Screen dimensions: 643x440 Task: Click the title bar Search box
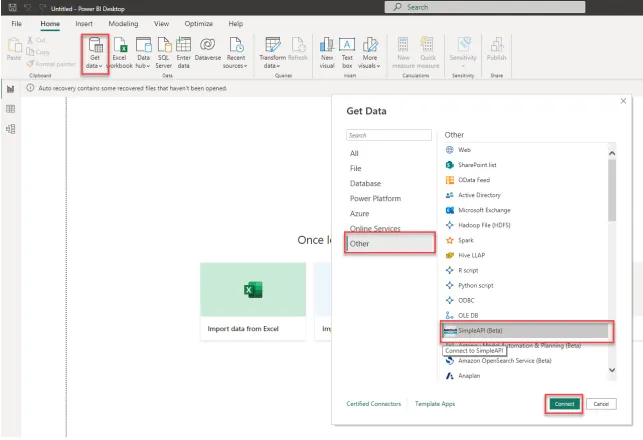pyautogui.click(x=485, y=7)
